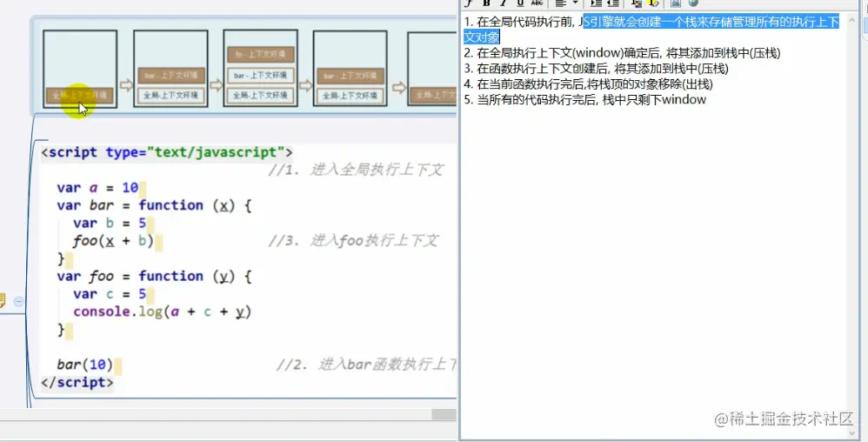Viewport: 868px width, 442px height.
Task: Open the text highlight color icon
Action: point(653,3)
